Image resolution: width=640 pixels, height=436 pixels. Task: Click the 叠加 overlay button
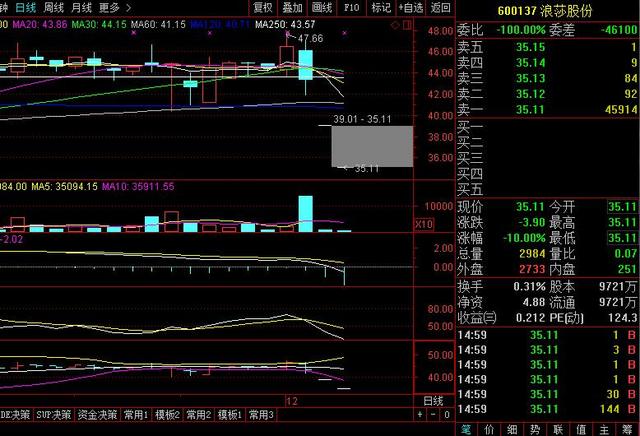point(293,8)
